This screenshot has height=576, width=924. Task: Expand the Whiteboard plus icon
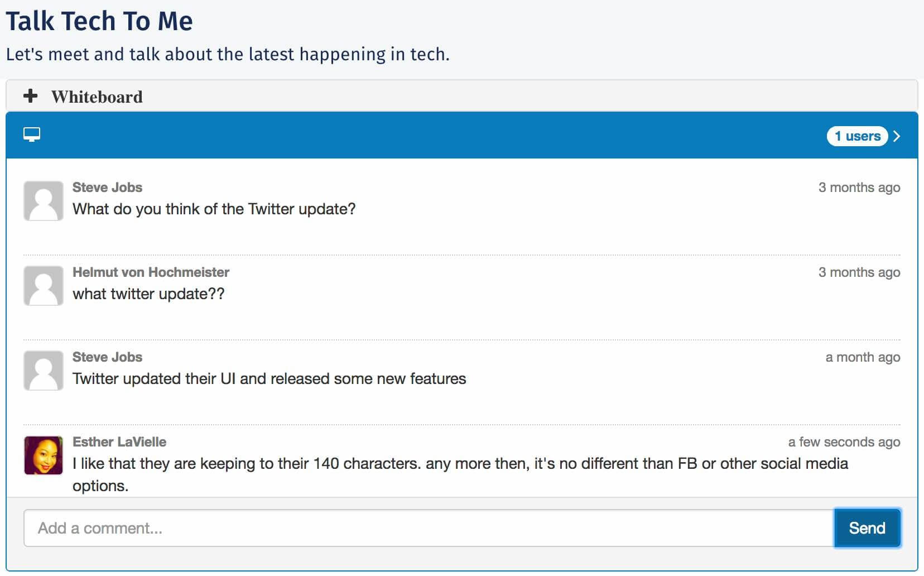pos(31,96)
